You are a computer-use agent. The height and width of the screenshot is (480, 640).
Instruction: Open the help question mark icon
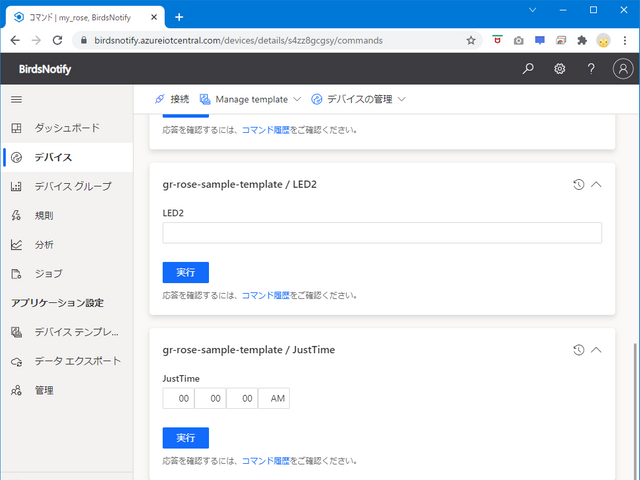click(591, 69)
